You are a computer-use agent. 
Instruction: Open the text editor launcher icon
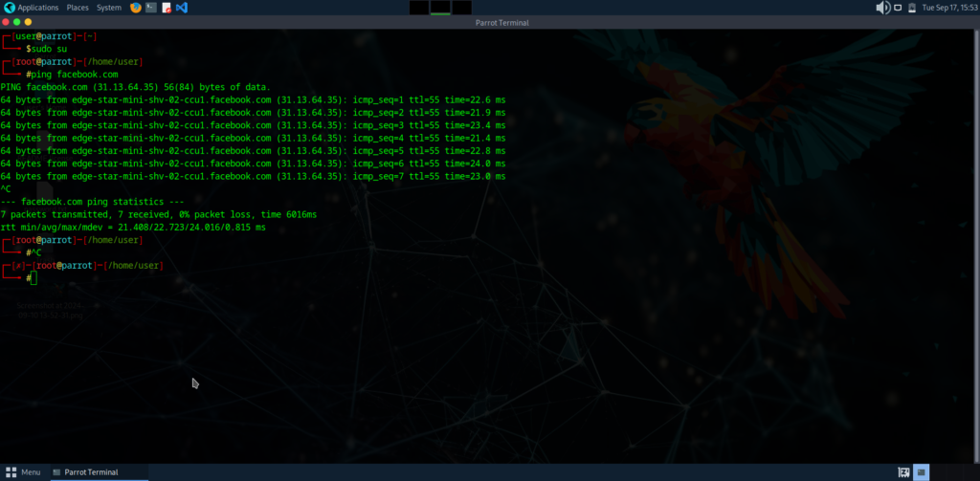167,8
